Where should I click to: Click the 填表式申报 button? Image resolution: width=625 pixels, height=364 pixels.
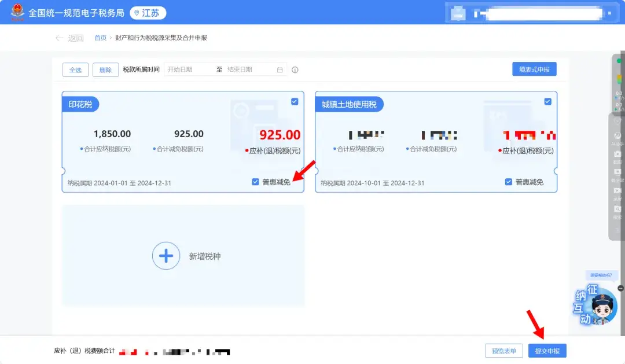click(x=534, y=69)
